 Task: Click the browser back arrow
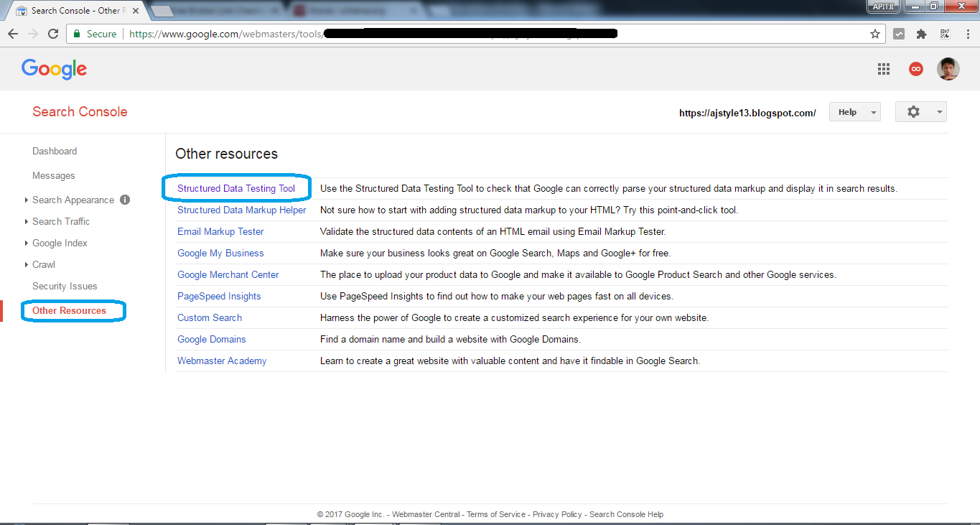coord(13,34)
